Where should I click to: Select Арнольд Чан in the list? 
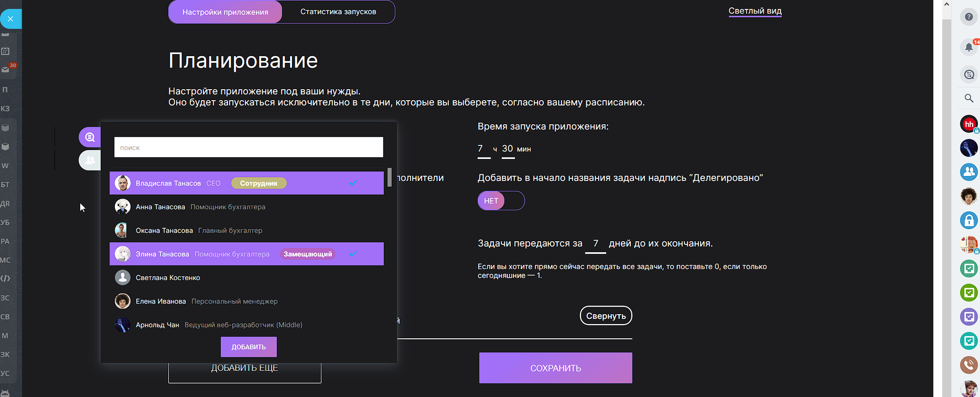click(246, 325)
